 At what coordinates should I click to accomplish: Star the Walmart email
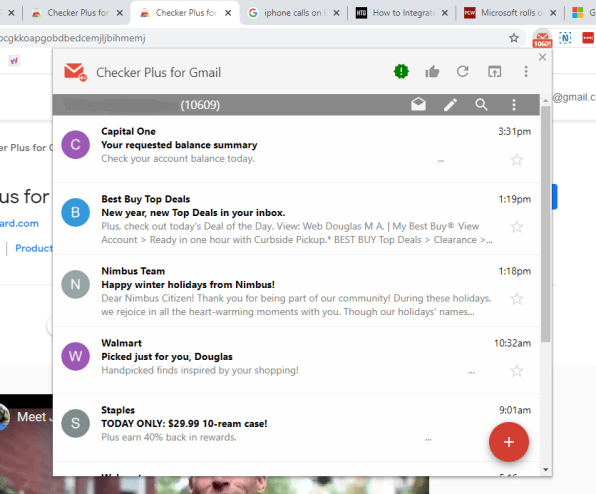tap(517, 370)
